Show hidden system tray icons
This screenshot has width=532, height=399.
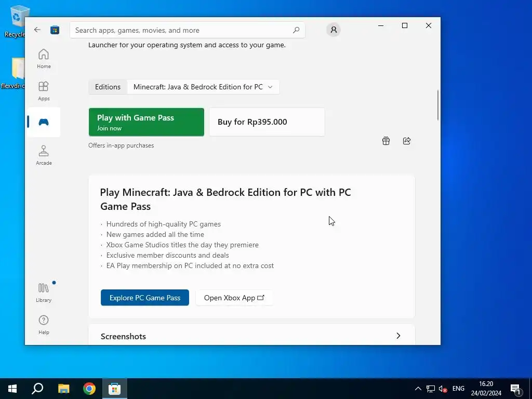point(418,389)
